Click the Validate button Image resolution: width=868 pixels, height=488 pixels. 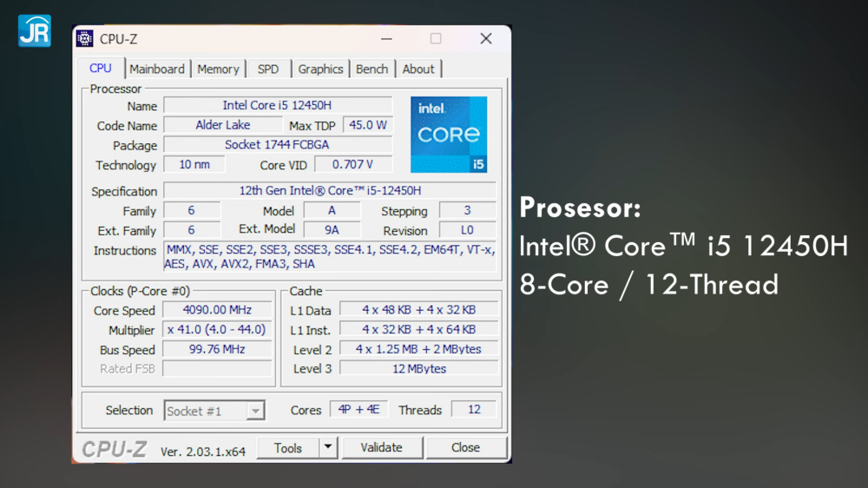coord(382,447)
